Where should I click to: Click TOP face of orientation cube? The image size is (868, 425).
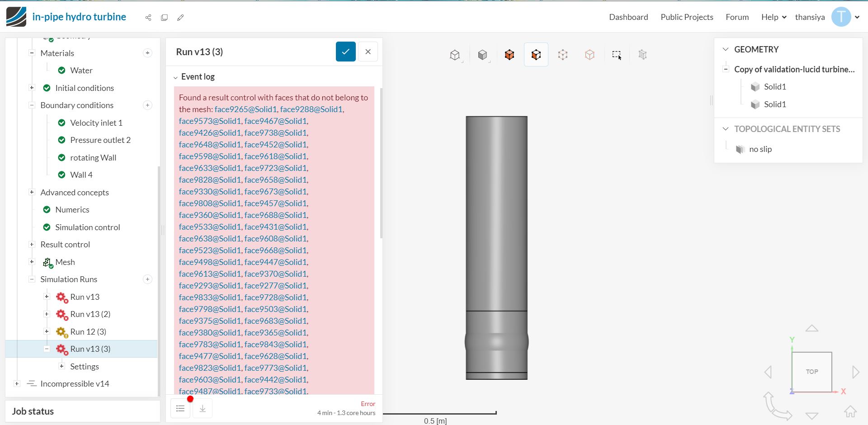click(812, 372)
